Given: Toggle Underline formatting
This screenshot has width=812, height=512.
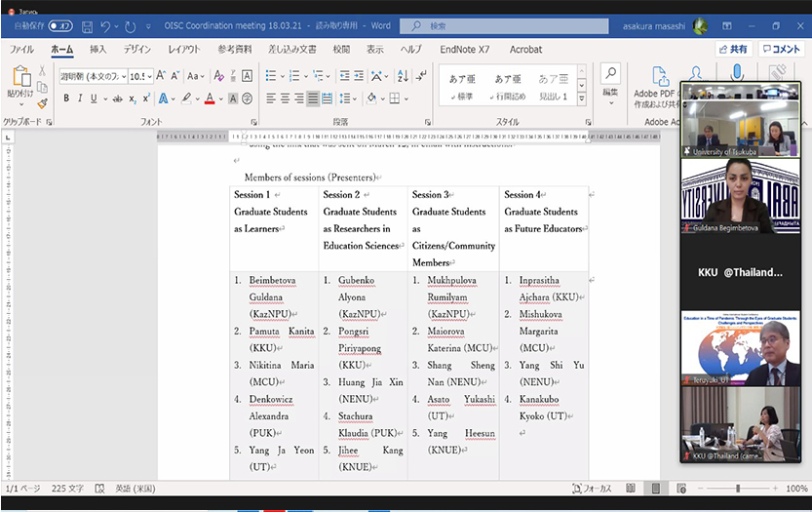Looking at the screenshot, I should (x=94, y=98).
